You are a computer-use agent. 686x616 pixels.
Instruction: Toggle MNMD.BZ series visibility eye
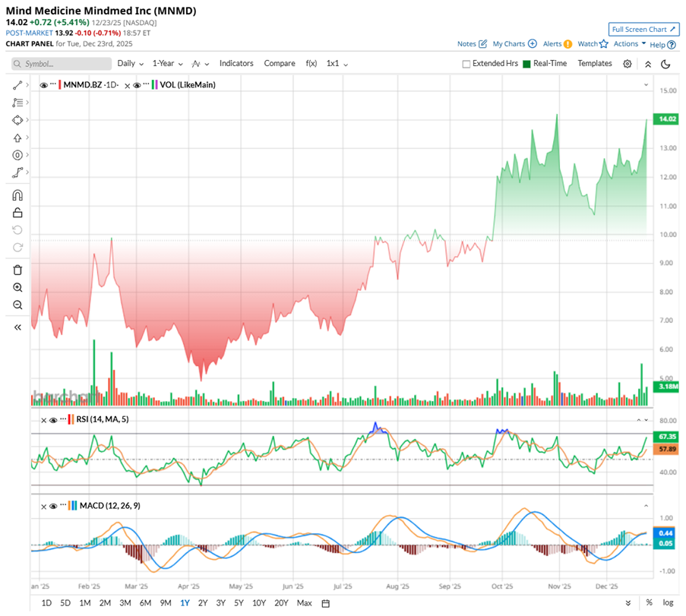tap(44, 85)
